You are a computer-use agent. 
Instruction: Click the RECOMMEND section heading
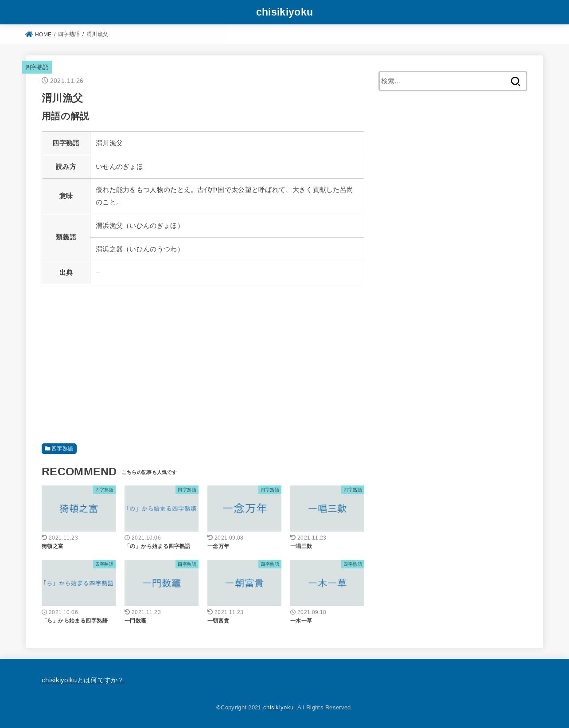click(79, 472)
